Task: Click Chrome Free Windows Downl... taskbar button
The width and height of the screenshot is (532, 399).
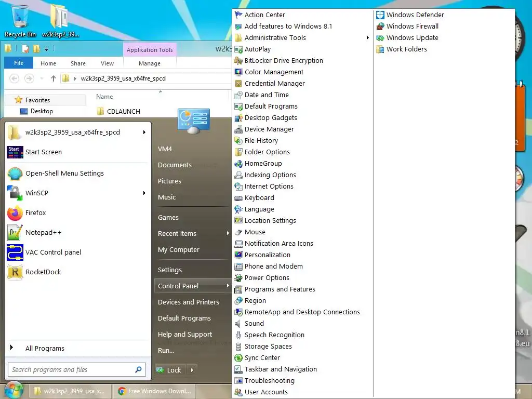Action: [x=155, y=391]
